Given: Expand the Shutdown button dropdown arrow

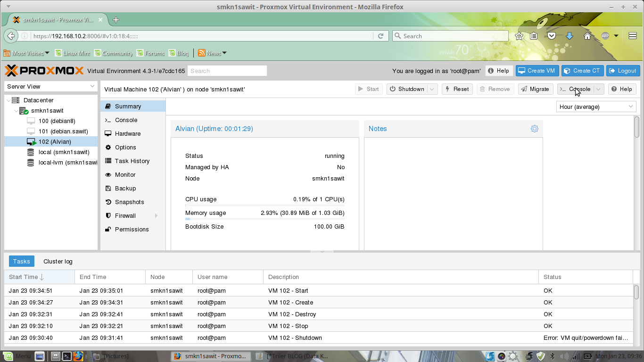Looking at the screenshot, I should (x=432, y=89).
